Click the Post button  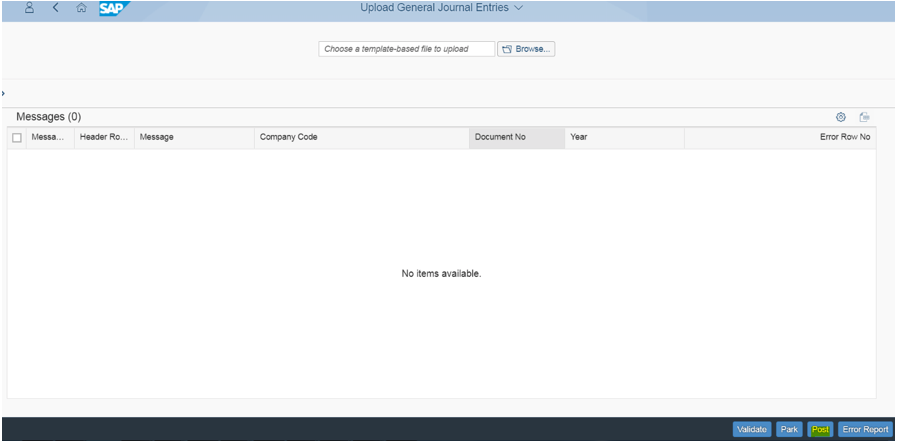tap(820, 429)
